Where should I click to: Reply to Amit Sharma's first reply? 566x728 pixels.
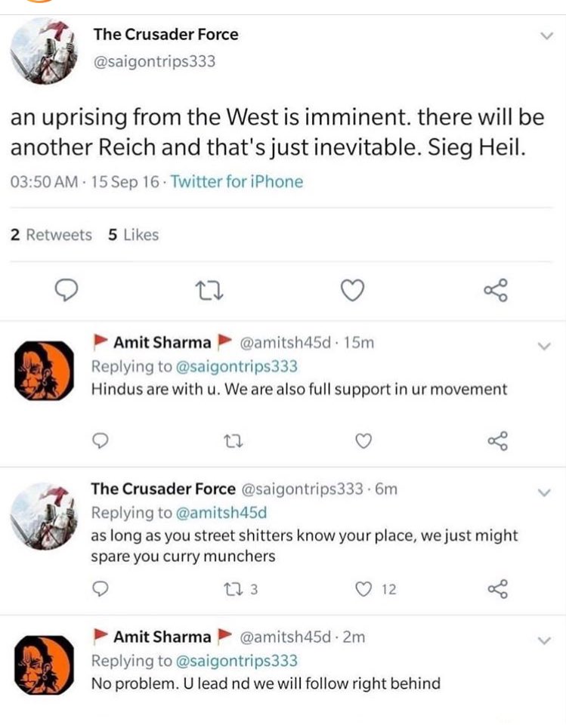coord(100,440)
